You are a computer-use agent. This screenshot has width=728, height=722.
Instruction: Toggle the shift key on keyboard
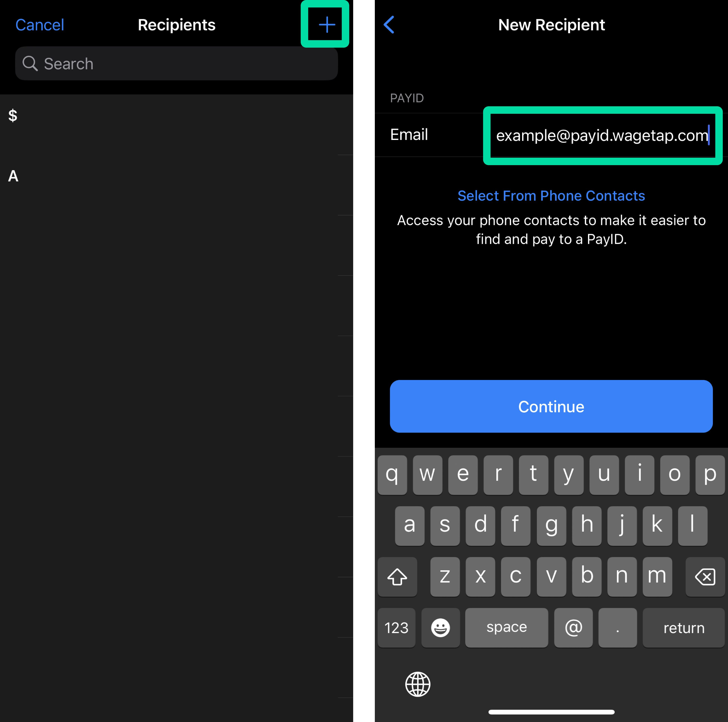397,576
